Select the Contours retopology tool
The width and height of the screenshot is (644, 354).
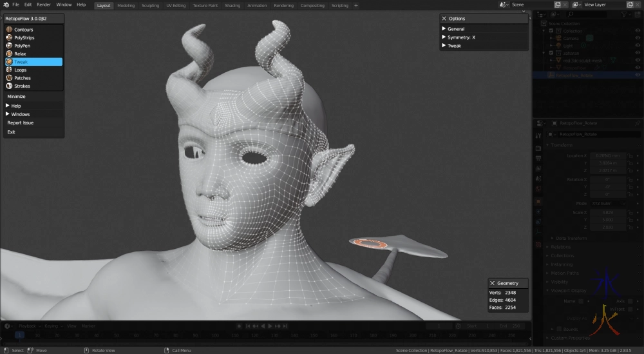pyautogui.click(x=23, y=30)
